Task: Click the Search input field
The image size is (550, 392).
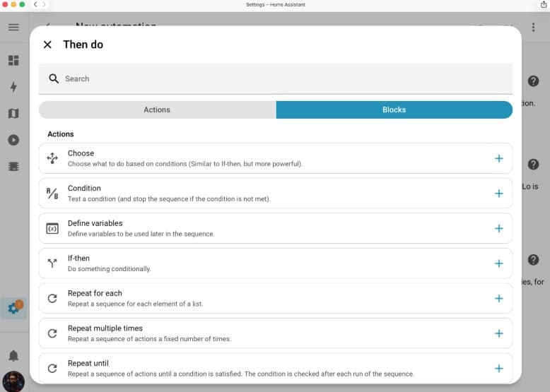Action: (x=283, y=78)
